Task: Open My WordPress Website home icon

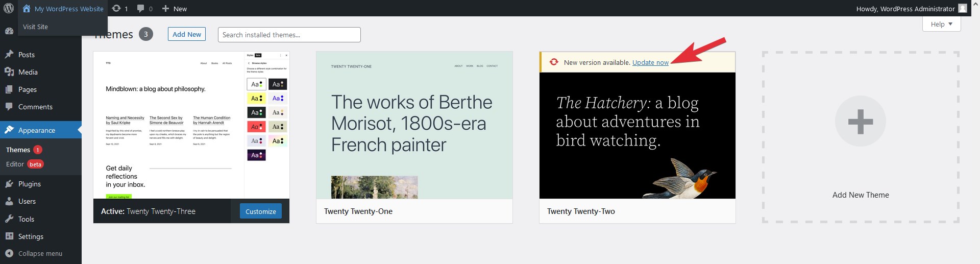Action: pos(27,9)
